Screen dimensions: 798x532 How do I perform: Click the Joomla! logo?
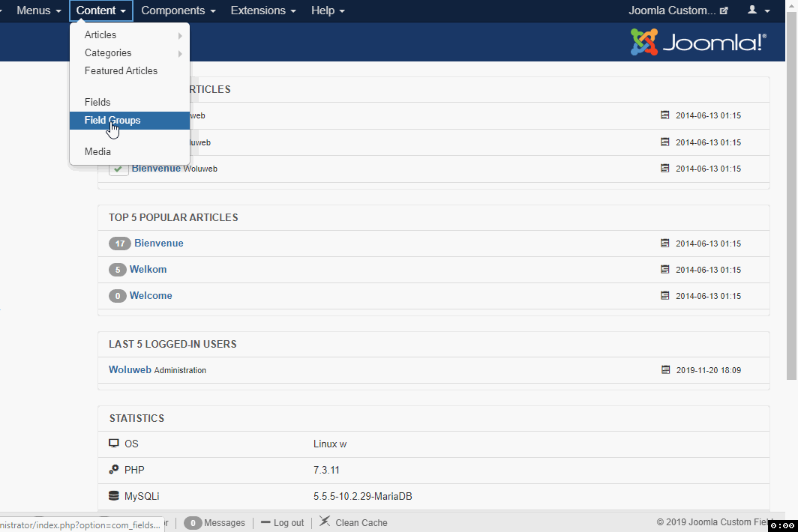click(698, 42)
